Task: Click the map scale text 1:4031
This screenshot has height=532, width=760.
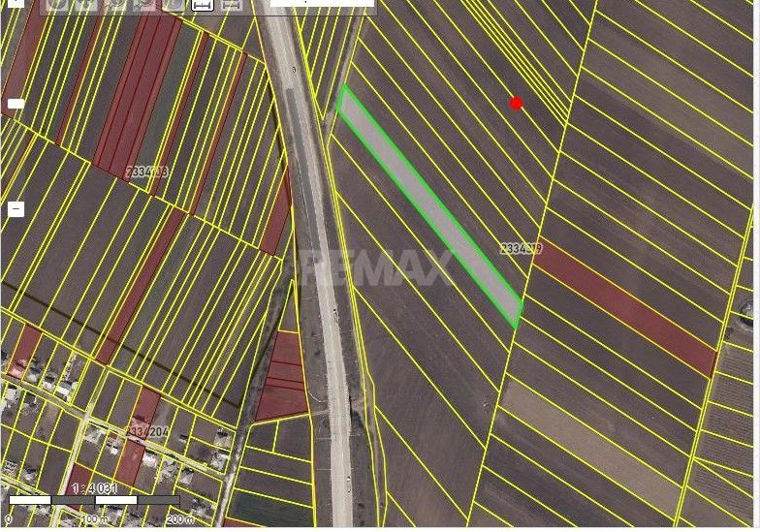Action: pos(95,487)
